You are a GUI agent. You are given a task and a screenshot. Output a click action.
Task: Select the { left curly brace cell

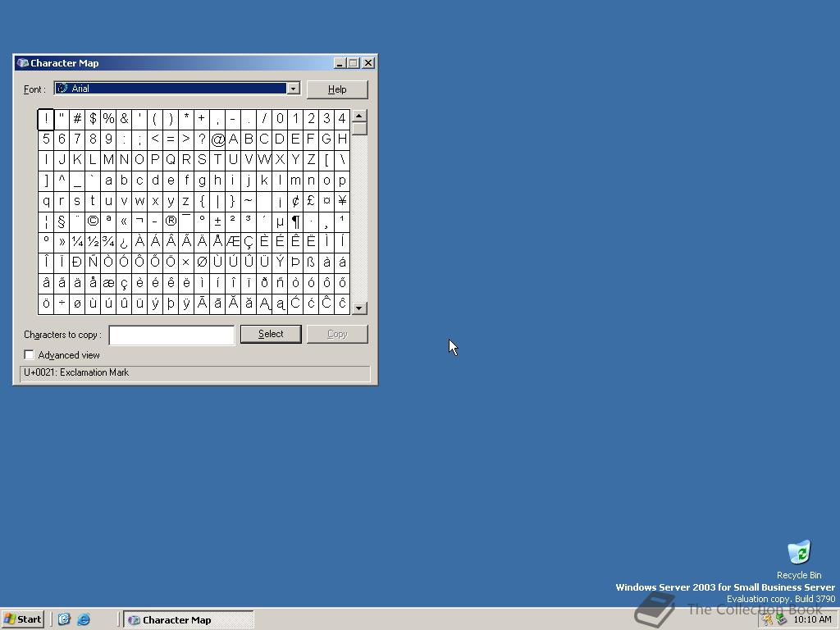click(x=202, y=201)
